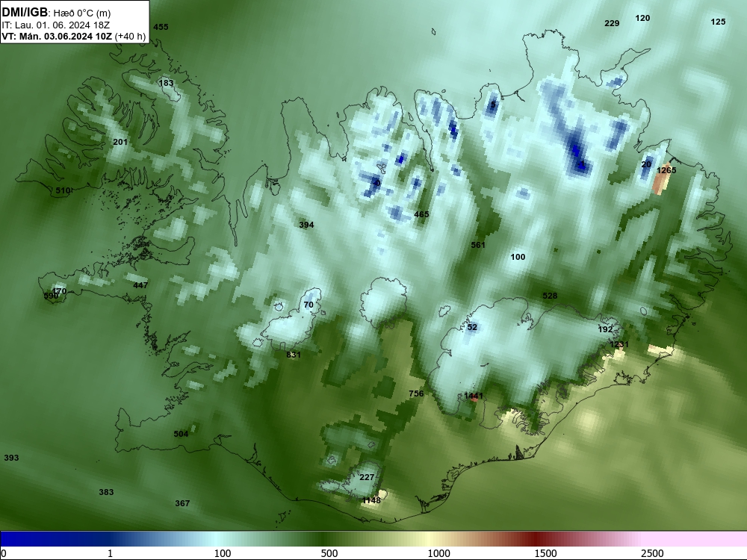The height and width of the screenshot is (560, 747).
Task: Select the 1265 map value
Action: tap(666, 170)
